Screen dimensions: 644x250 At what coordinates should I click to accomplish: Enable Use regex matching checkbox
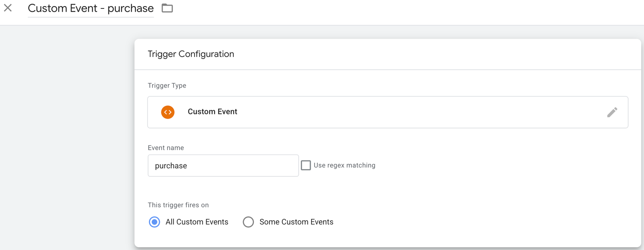click(306, 165)
